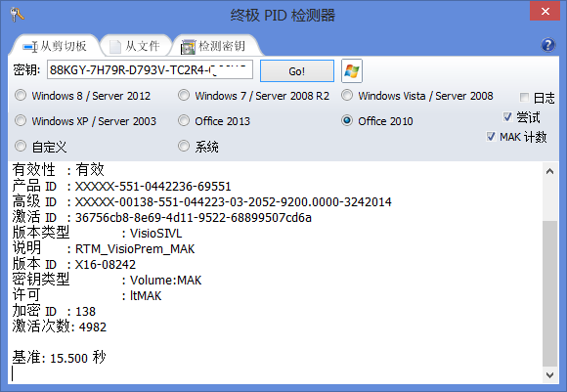Click the blue help question mark icon
Screen dimensions: 567x392
pyautogui.click(x=548, y=45)
